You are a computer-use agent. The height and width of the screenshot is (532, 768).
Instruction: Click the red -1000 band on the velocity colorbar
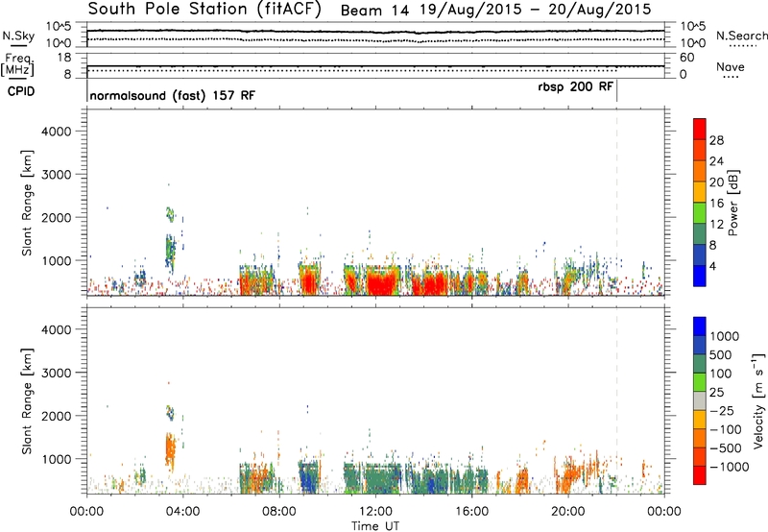[700, 475]
